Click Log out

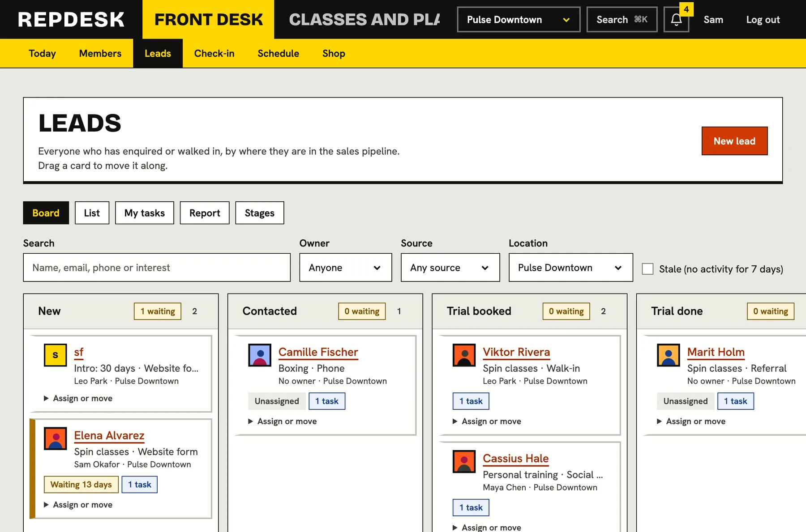coord(763,20)
